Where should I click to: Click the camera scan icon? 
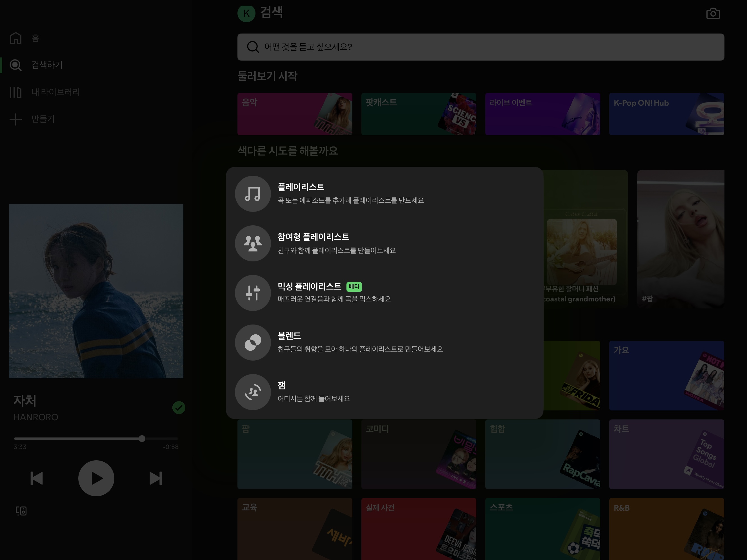pyautogui.click(x=713, y=14)
